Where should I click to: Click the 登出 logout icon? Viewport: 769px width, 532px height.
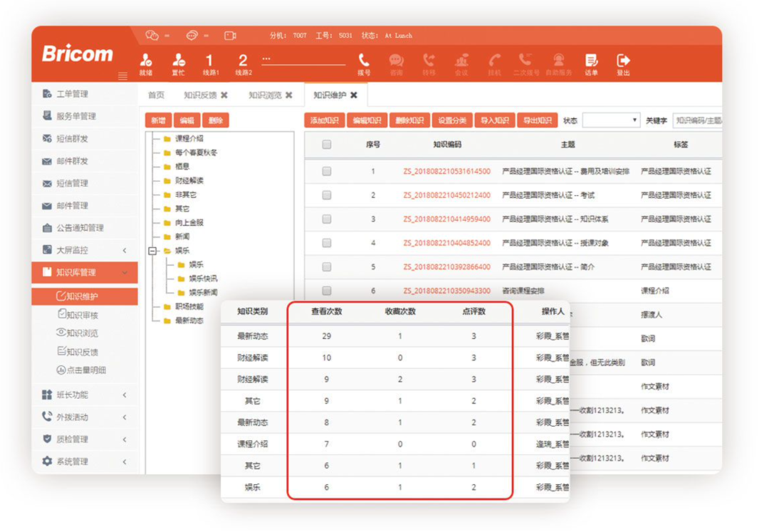[x=623, y=61]
